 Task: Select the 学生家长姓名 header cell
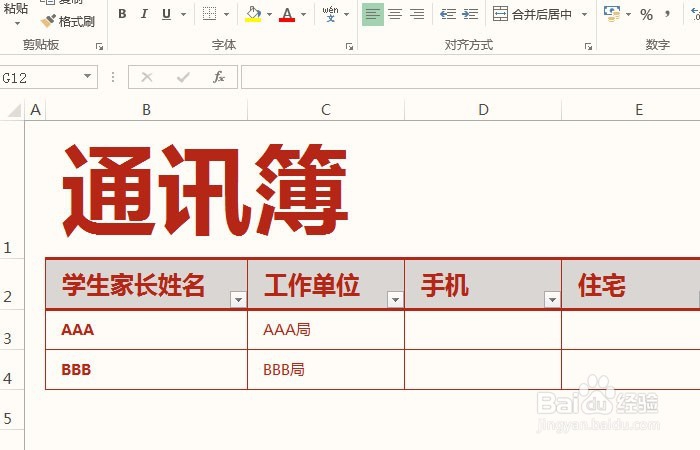click(146, 284)
